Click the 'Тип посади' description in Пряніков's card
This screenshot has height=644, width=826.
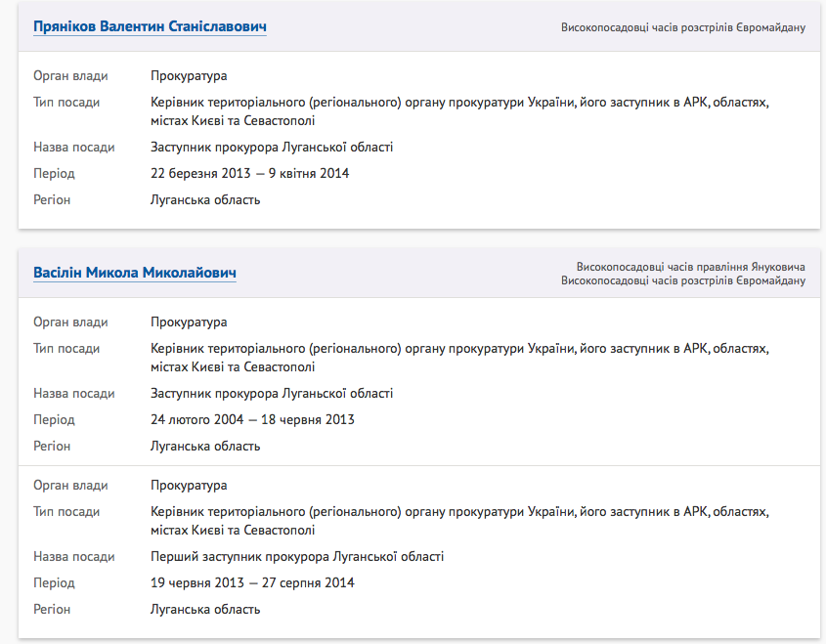pyautogui.click(x=459, y=111)
